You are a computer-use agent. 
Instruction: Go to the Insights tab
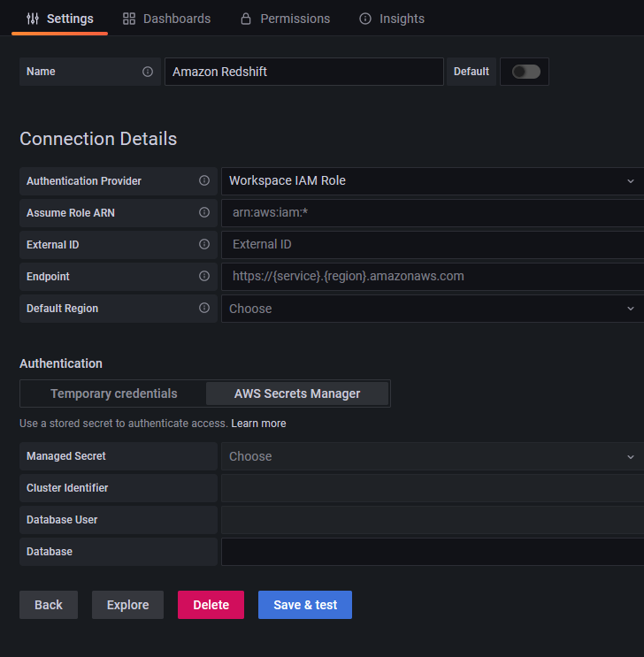(392, 19)
